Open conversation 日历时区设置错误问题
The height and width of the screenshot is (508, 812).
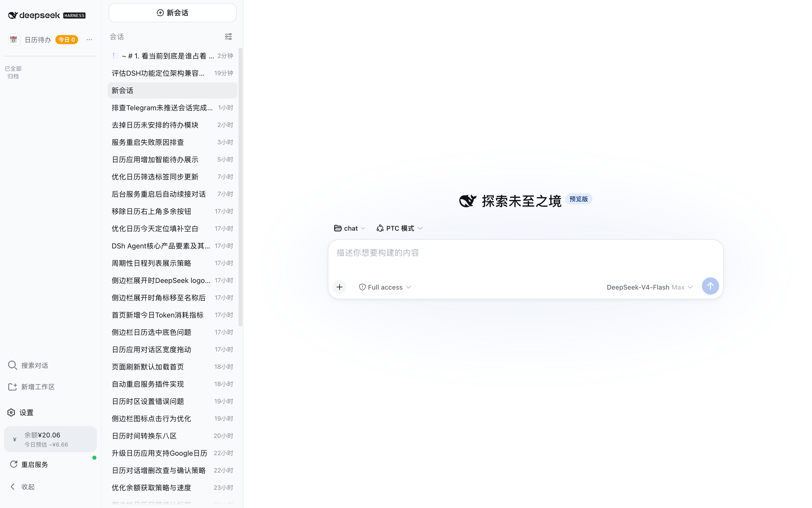coord(173,402)
